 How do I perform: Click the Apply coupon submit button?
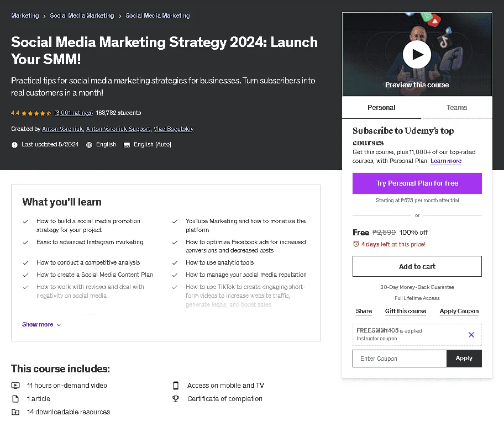(x=464, y=358)
